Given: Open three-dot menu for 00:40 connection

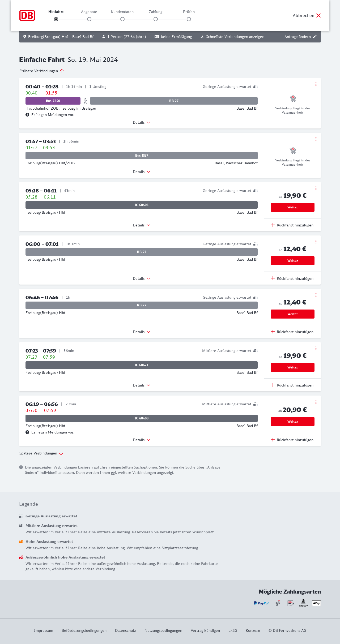Looking at the screenshot, I should point(316,84).
